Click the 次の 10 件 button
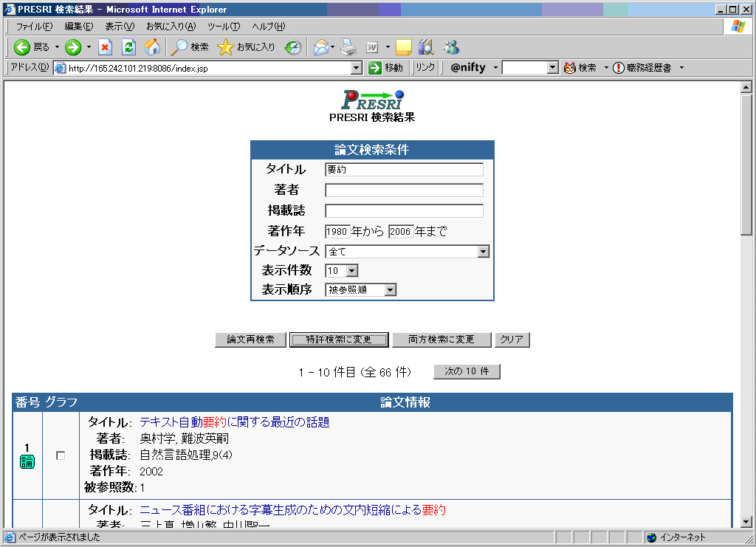Viewport: 756px width, 547px height. (x=467, y=371)
